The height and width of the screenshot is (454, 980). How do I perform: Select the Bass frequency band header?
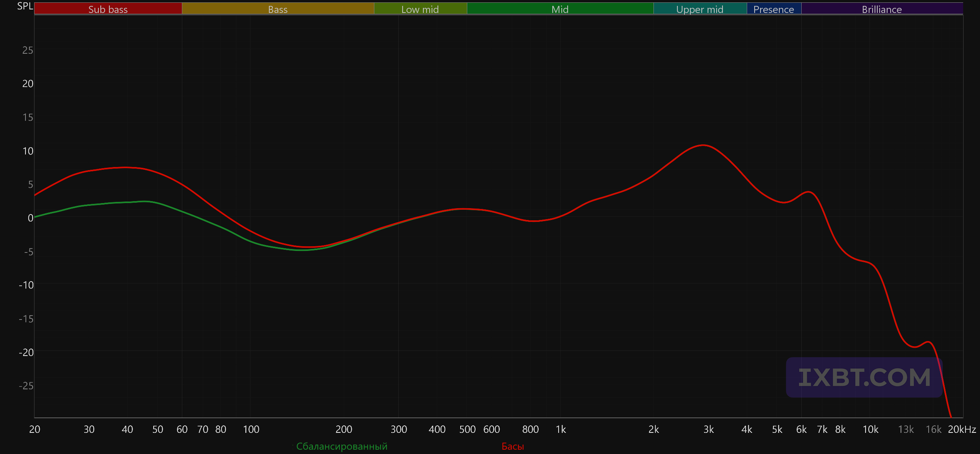point(278,9)
